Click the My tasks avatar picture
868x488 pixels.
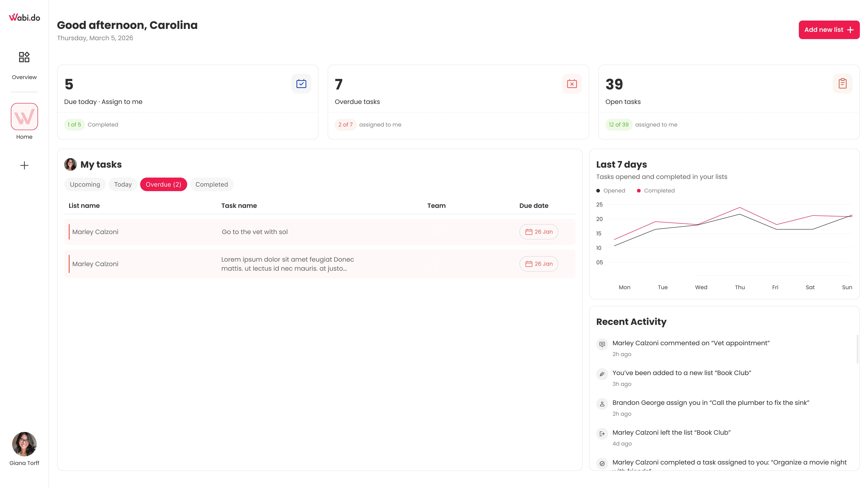(70, 164)
